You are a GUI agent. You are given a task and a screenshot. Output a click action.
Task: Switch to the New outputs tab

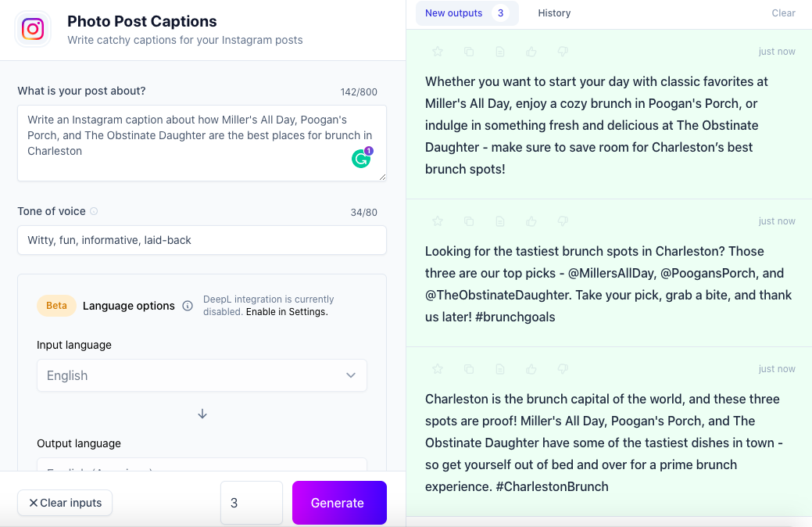click(467, 13)
